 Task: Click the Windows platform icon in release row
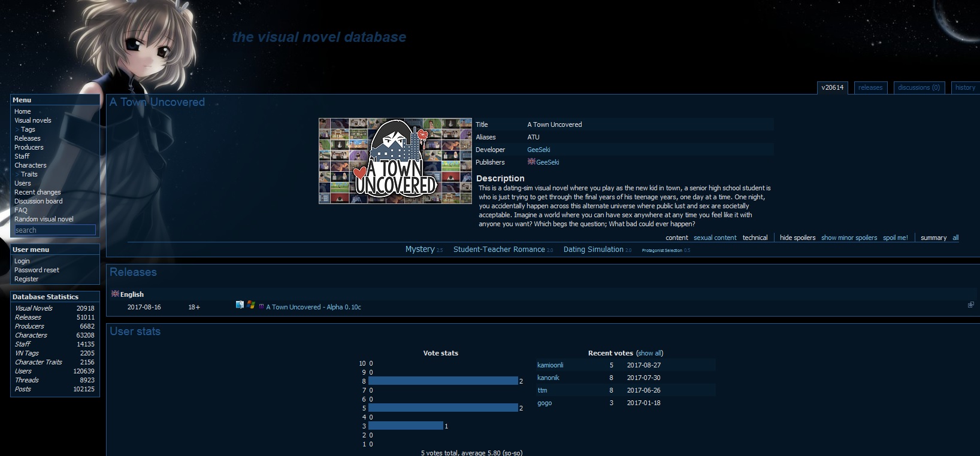[251, 305]
